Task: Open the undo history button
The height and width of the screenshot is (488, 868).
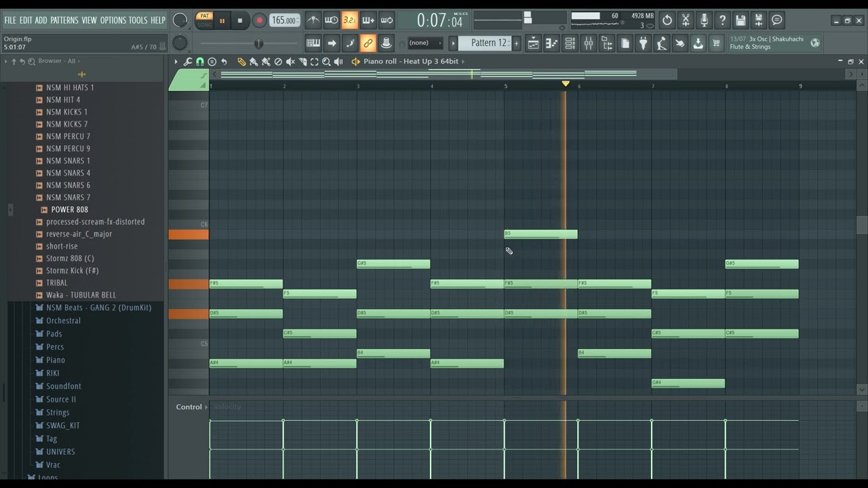Action: [x=667, y=20]
